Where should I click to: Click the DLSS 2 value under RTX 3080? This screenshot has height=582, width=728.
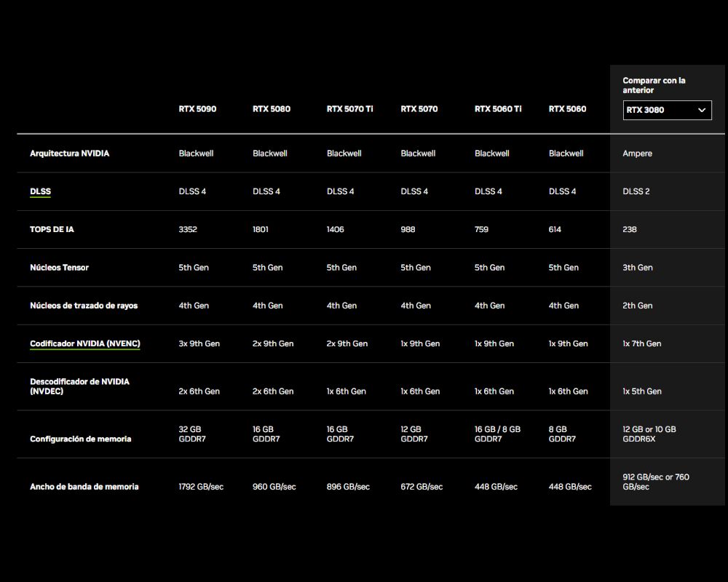tap(638, 191)
